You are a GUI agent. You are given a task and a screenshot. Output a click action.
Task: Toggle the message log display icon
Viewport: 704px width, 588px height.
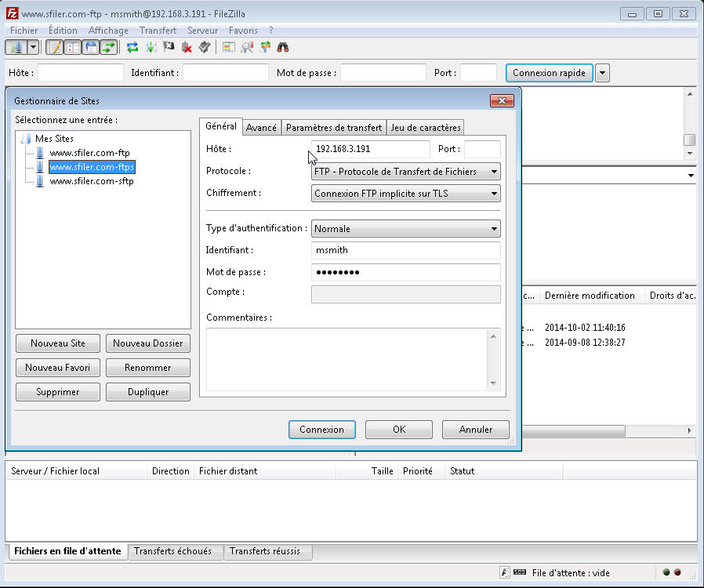click(x=55, y=47)
